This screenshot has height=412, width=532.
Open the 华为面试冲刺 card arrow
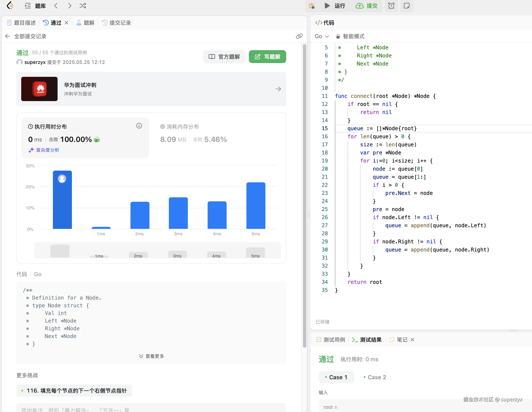(278, 89)
